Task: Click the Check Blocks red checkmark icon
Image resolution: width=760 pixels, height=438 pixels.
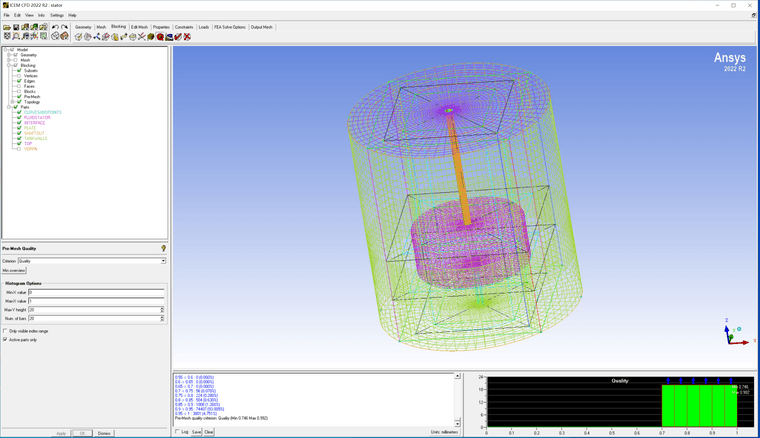Action: click(178, 36)
